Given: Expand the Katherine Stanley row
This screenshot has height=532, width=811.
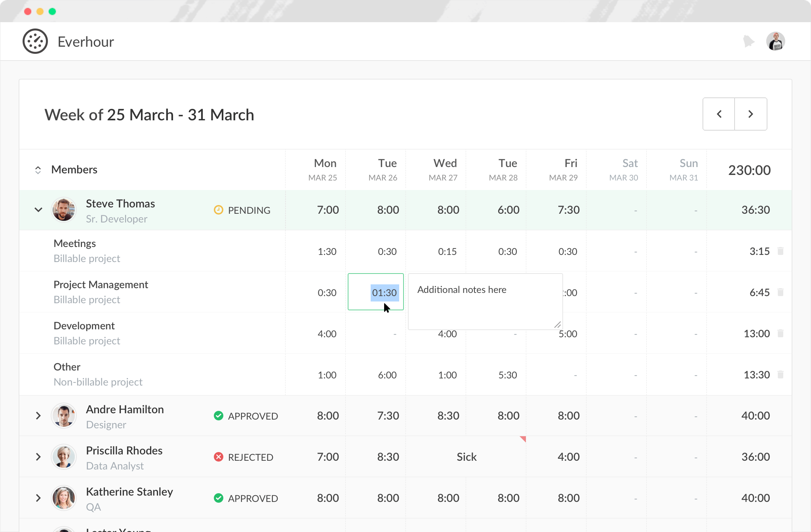Looking at the screenshot, I should point(38,498).
